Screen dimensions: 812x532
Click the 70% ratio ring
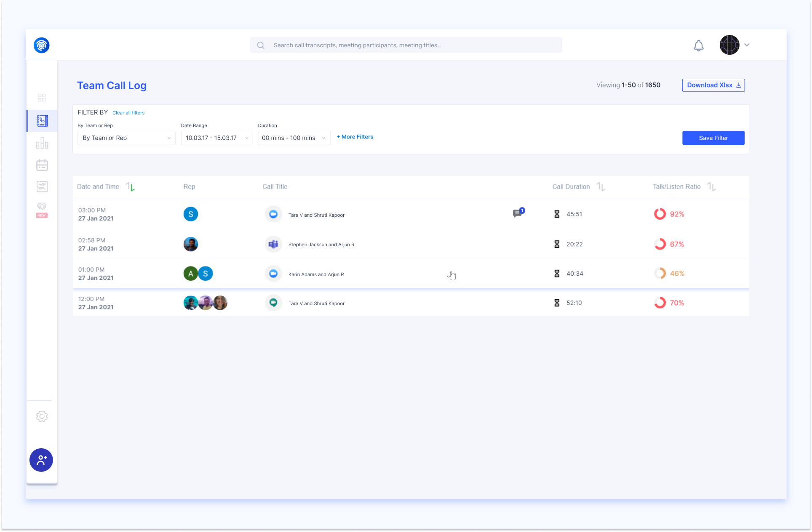coord(660,303)
